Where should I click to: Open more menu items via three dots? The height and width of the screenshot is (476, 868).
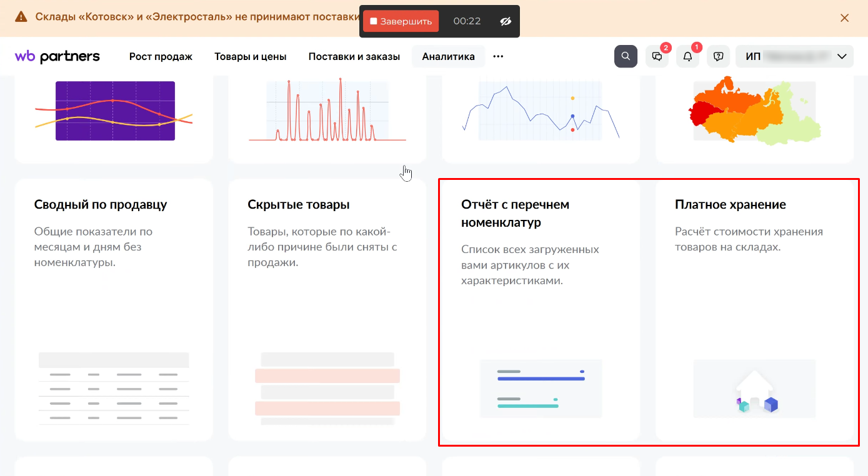pyautogui.click(x=498, y=56)
